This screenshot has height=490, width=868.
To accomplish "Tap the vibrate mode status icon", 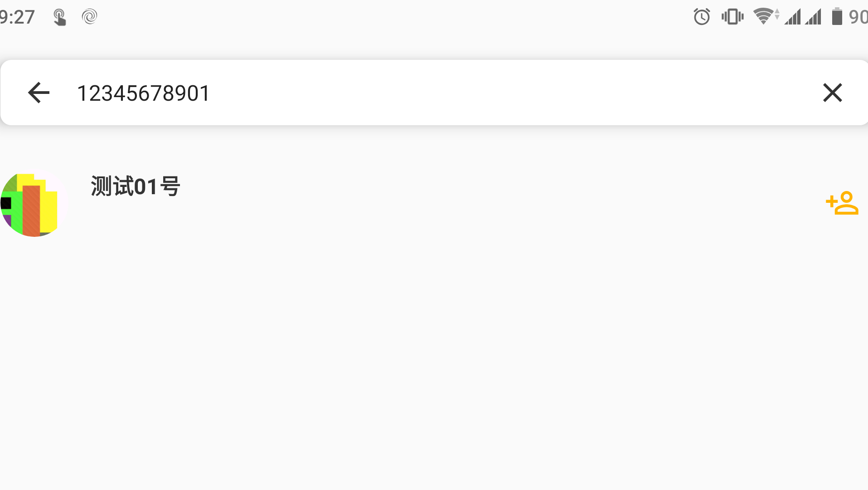I will coord(732,17).
